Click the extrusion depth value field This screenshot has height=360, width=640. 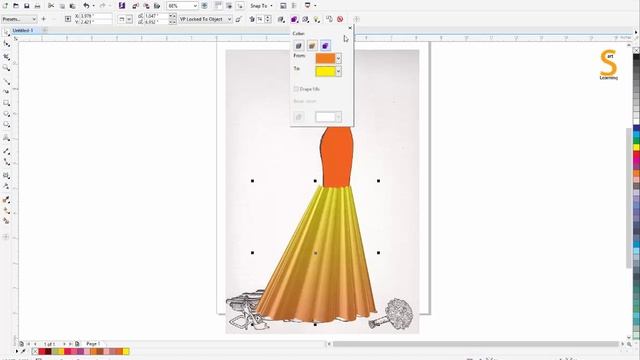260,19
